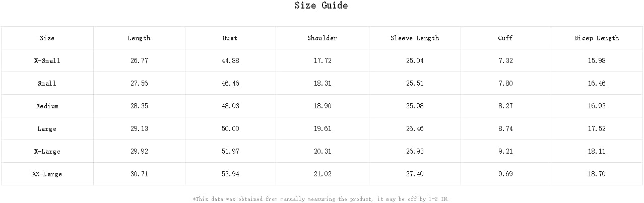
Task: Click the Medium size row label
Action: tap(47, 106)
